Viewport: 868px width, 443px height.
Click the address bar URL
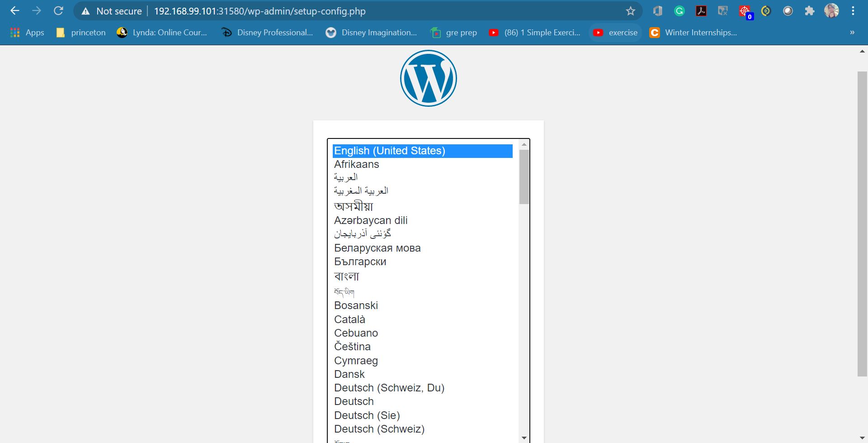click(x=260, y=11)
